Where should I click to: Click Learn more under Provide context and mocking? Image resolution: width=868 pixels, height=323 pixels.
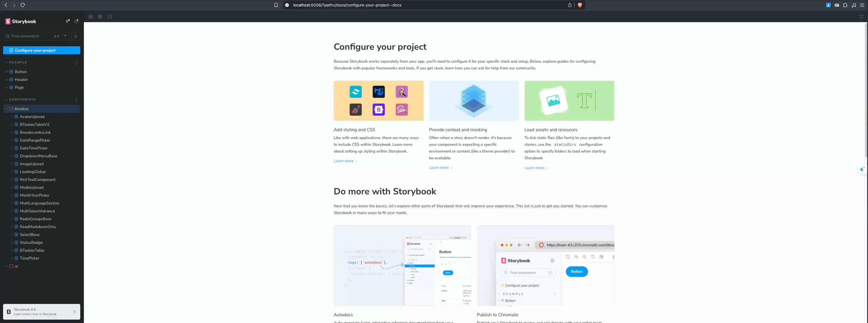point(440,168)
